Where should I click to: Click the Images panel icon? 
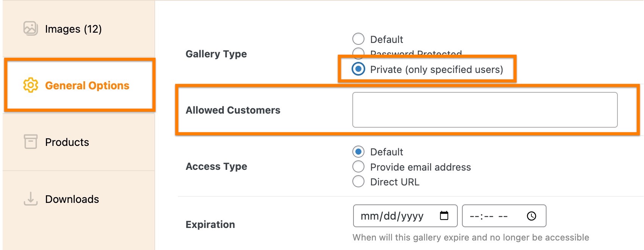tap(31, 27)
